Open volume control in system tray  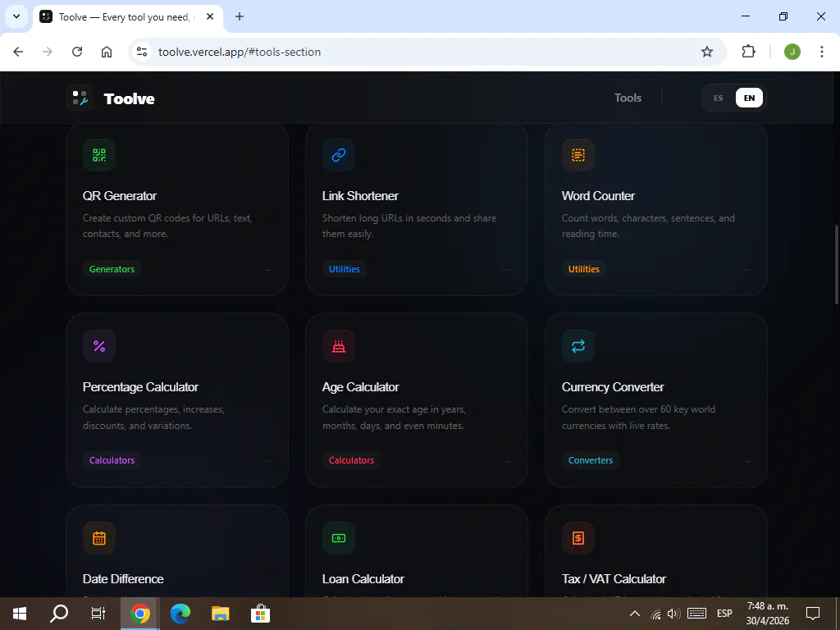click(x=674, y=614)
